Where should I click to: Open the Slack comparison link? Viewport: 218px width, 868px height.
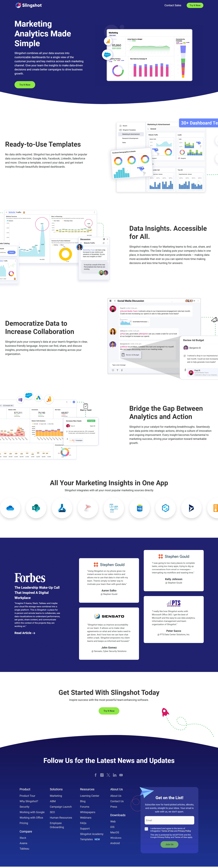point(23,838)
